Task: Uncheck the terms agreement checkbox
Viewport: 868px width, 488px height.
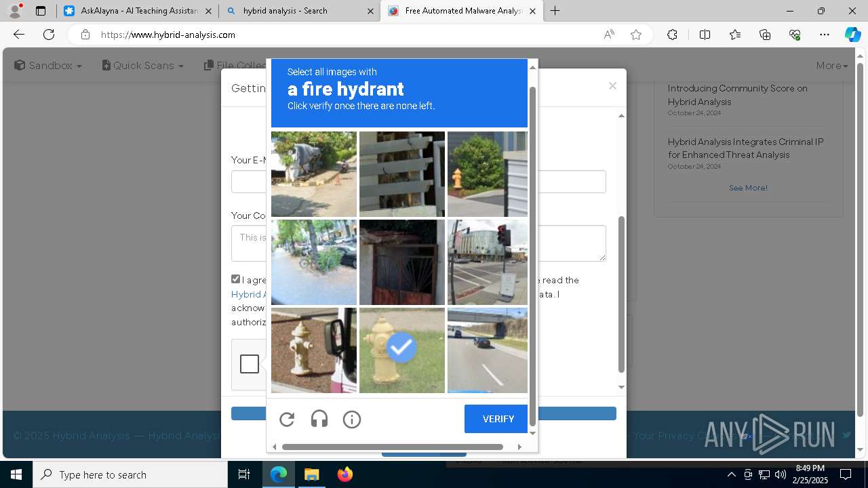Action: tap(235, 279)
